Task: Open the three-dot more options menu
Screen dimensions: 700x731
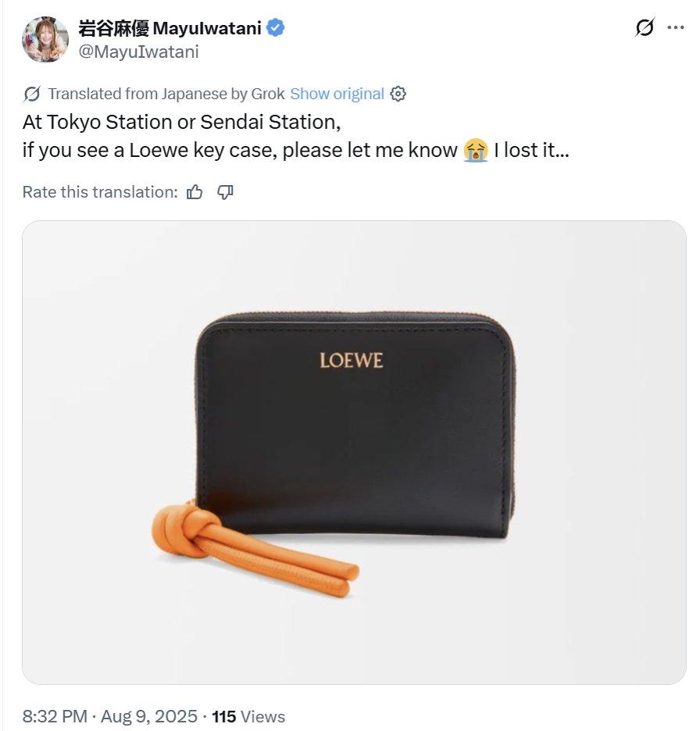Action: 675,27
